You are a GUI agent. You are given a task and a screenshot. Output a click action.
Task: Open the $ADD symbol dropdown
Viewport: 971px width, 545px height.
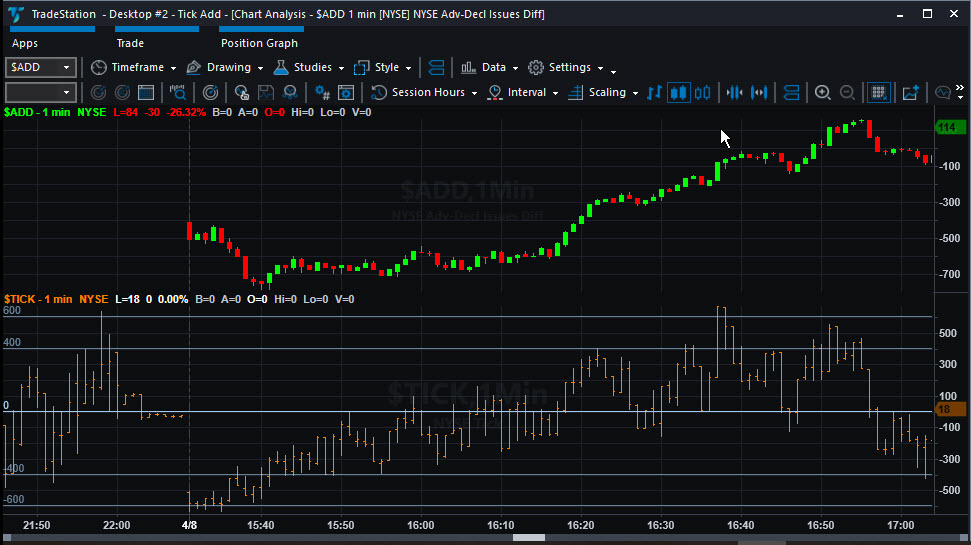pyautogui.click(x=41, y=68)
